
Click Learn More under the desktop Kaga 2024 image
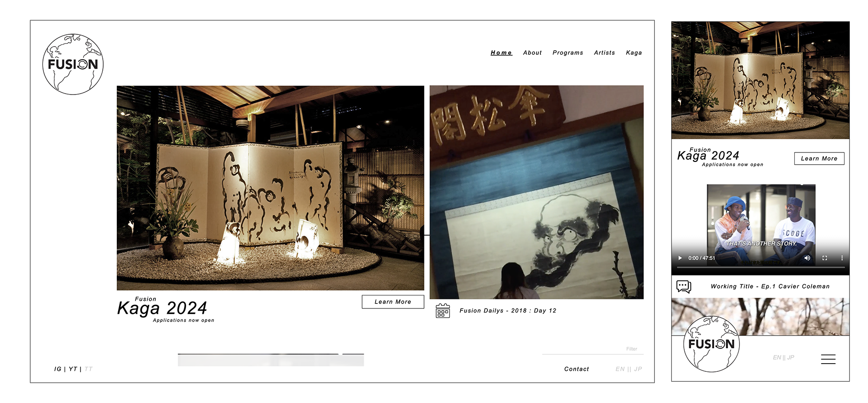(x=392, y=302)
